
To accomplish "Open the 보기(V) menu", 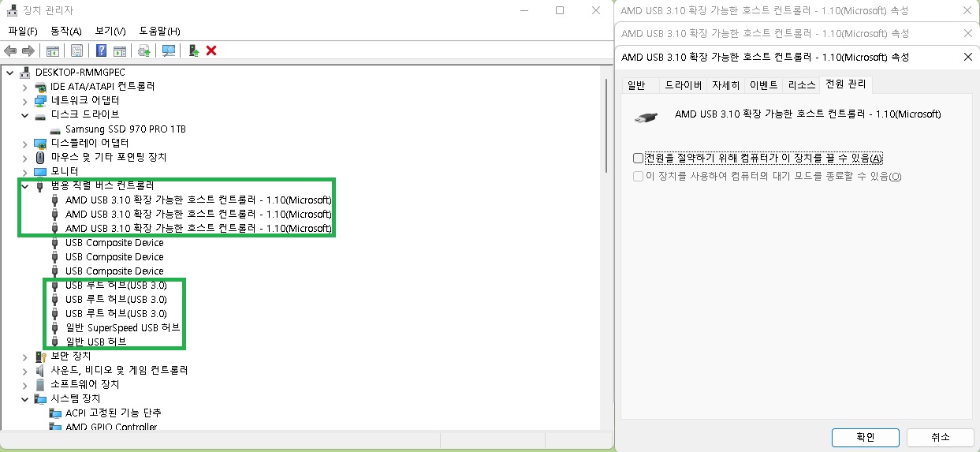I will point(110,31).
